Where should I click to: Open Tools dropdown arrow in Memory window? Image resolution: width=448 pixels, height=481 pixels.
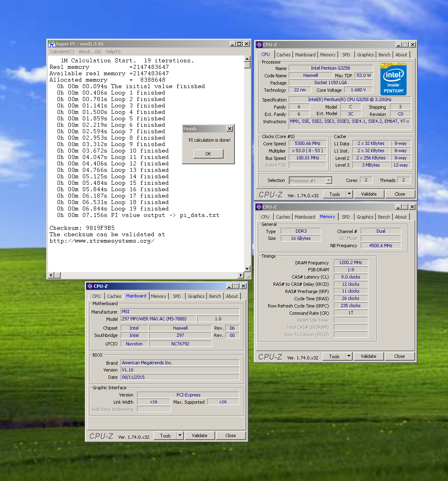[349, 357]
